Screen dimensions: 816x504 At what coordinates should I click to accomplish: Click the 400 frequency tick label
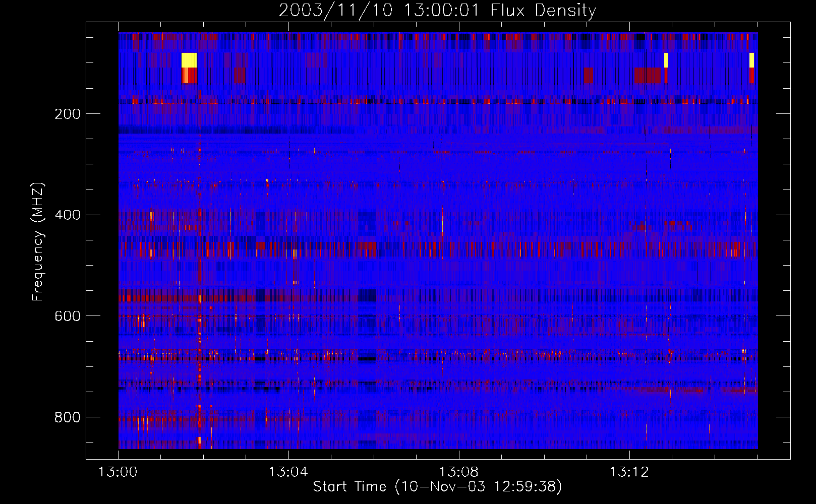68,215
